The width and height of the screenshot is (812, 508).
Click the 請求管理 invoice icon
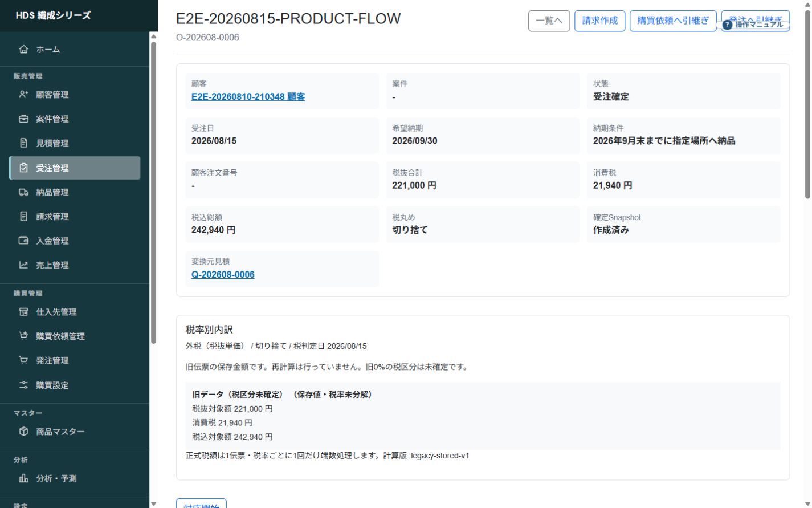(x=23, y=217)
